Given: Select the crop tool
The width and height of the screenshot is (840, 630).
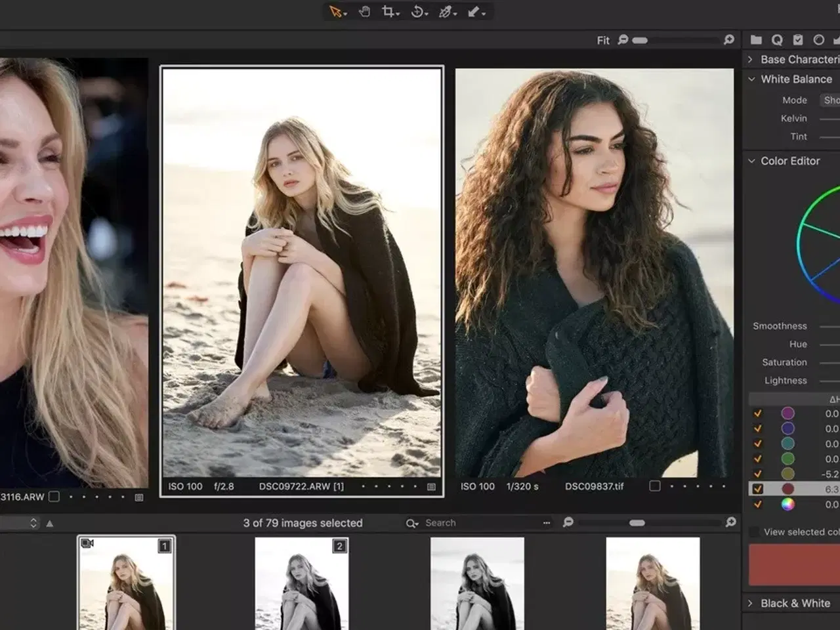Looking at the screenshot, I should [390, 12].
